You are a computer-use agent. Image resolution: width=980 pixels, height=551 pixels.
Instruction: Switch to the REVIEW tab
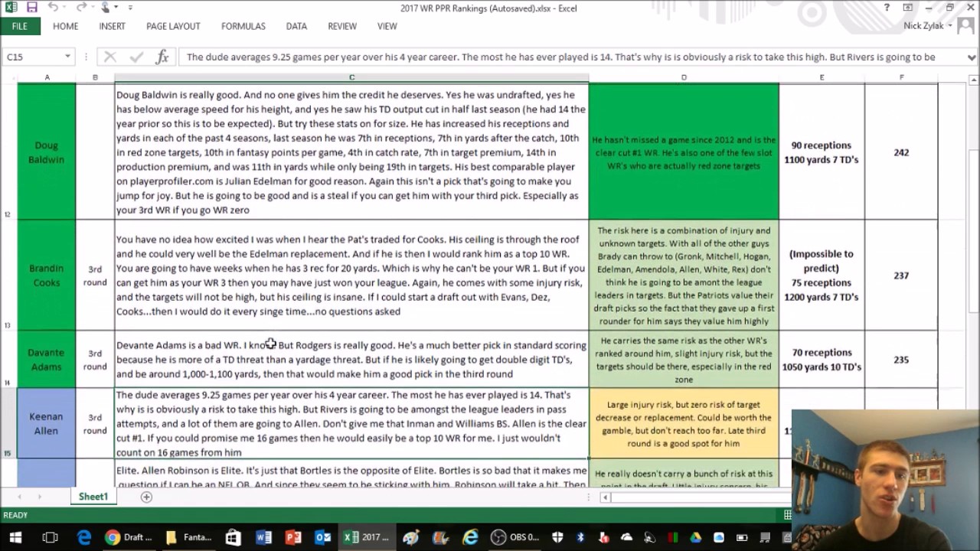pyautogui.click(x=342, y=26)
